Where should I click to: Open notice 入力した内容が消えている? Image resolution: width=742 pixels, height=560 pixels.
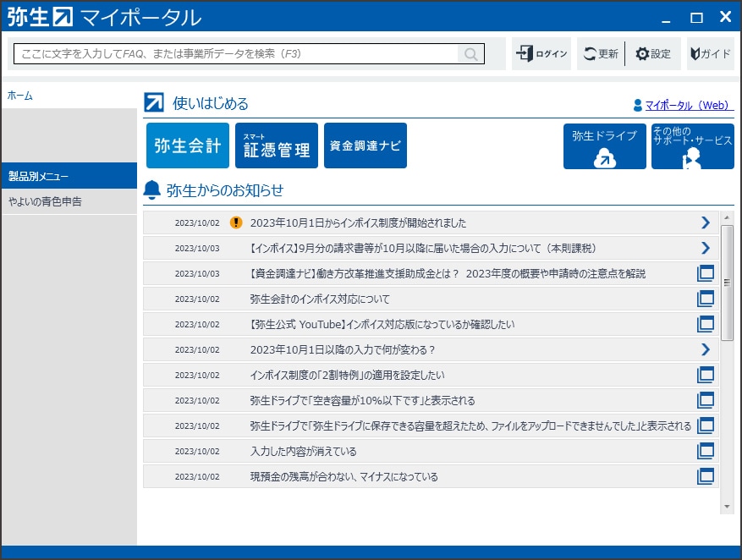(x=431, y=451)
